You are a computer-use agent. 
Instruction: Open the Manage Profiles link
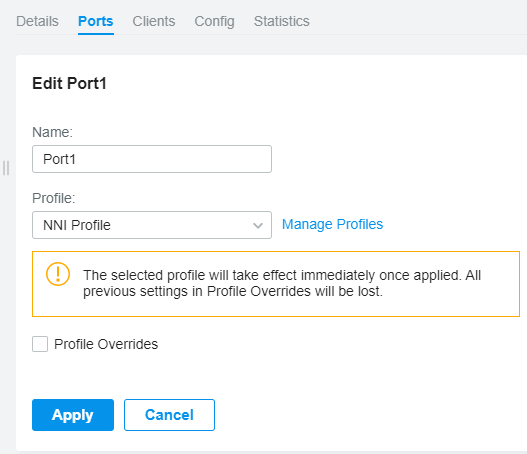point(332,224)
